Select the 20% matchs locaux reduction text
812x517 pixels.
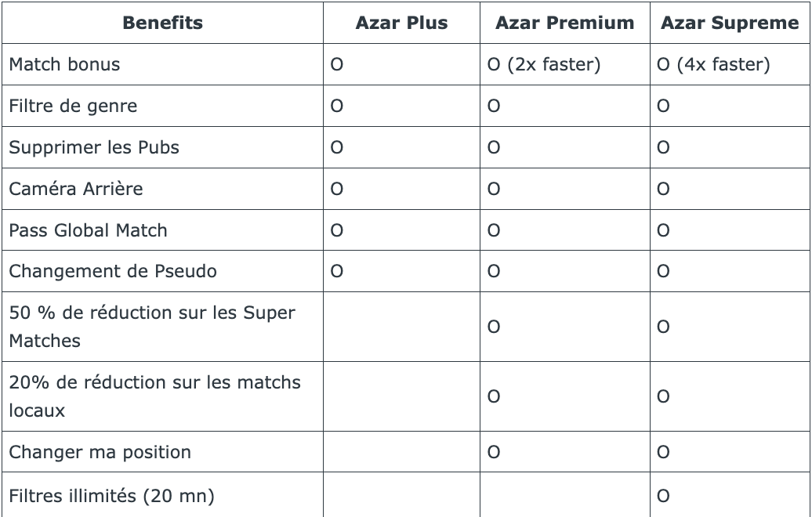(154, 396)
